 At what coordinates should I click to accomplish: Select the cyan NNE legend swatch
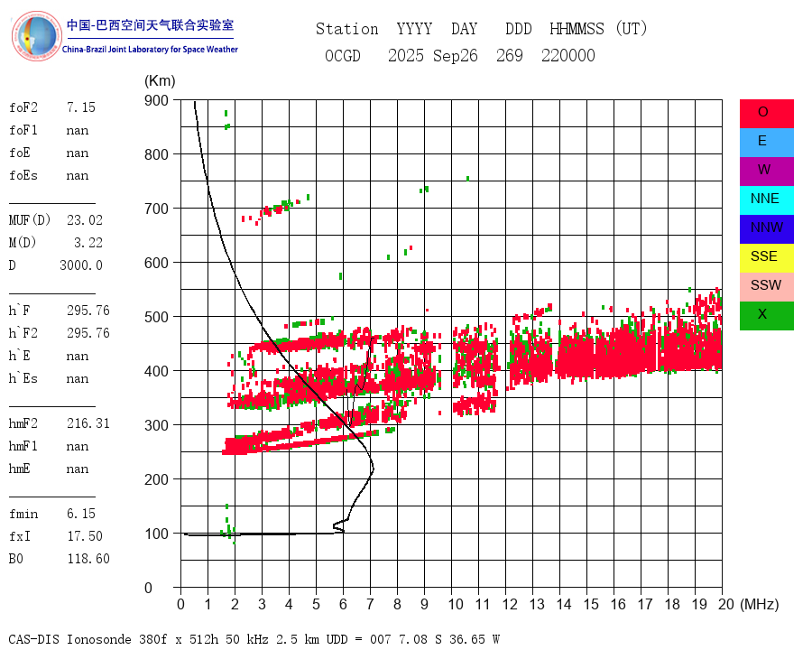point(766,200)
